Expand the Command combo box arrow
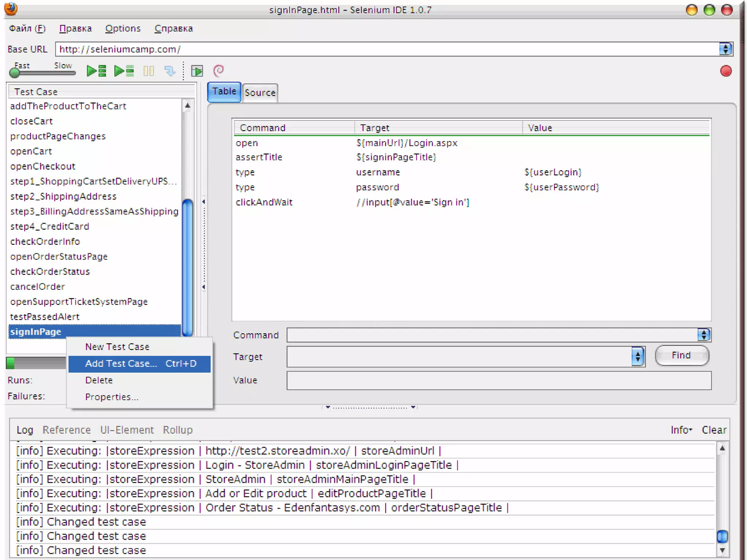 click(x=704, y=335)
